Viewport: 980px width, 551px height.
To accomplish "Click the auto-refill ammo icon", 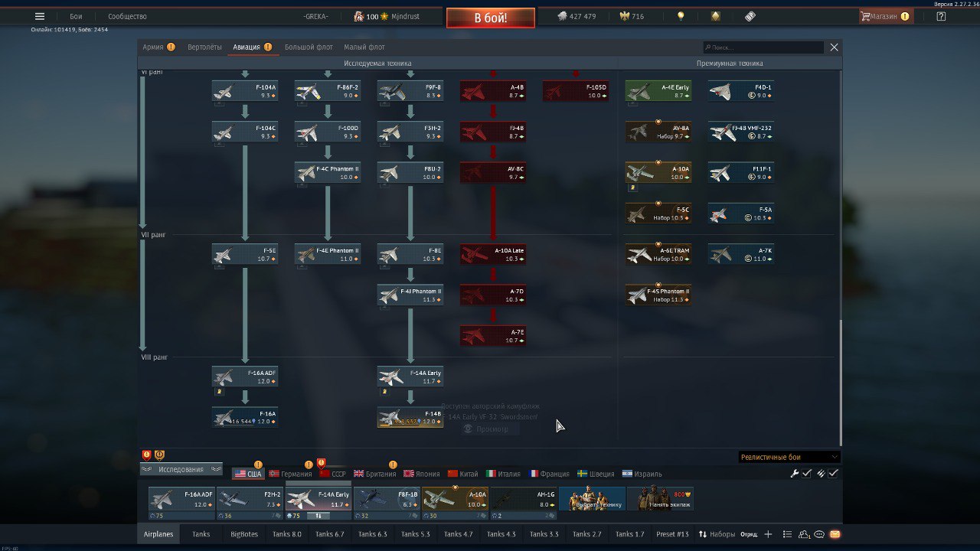I will 821,474.
